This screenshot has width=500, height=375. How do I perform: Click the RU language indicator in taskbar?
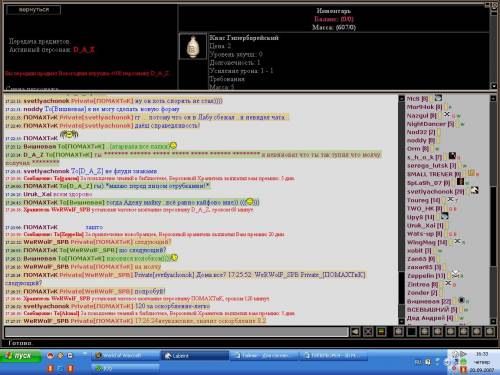click(418, 362)
